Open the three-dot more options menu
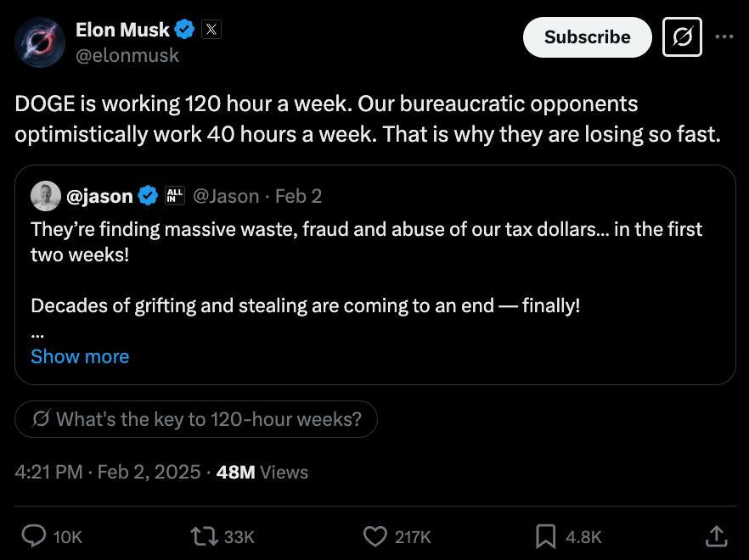This screenshot has height=560, width=749. pos(724,37)
